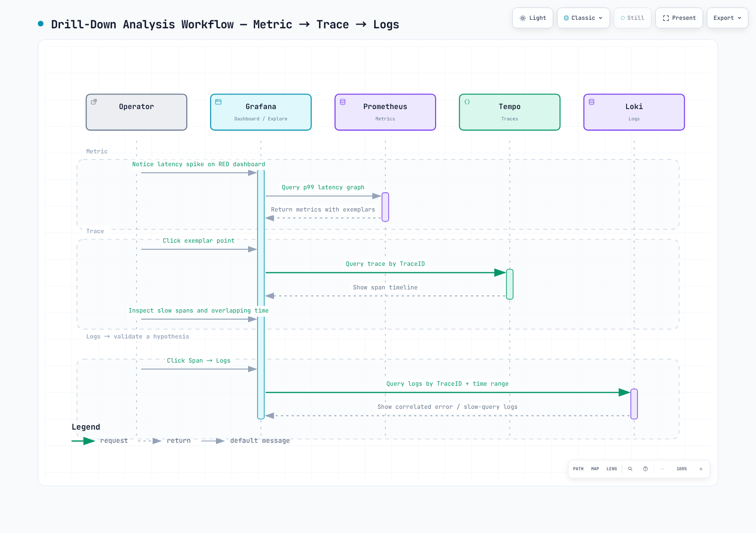The image size is (756, 533).
Task: Zoom out with the minus icon
Action: pyautogui.click(x=662, y=469)
